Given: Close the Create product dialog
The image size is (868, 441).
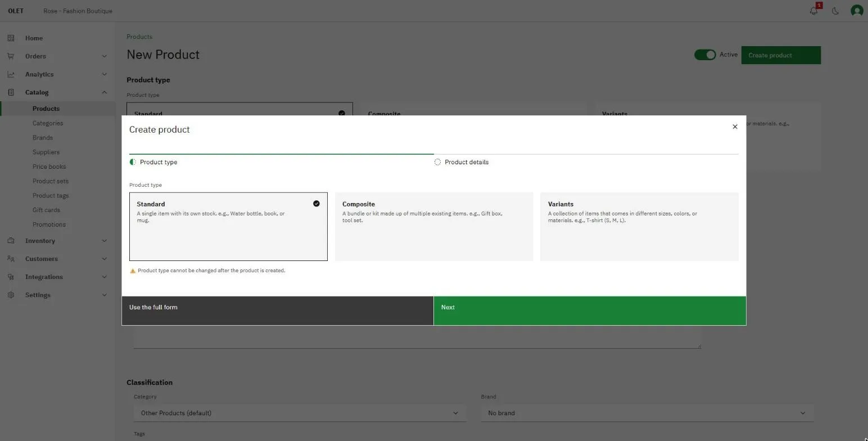Looking at the screenshot, I should (x=735, y=127).
